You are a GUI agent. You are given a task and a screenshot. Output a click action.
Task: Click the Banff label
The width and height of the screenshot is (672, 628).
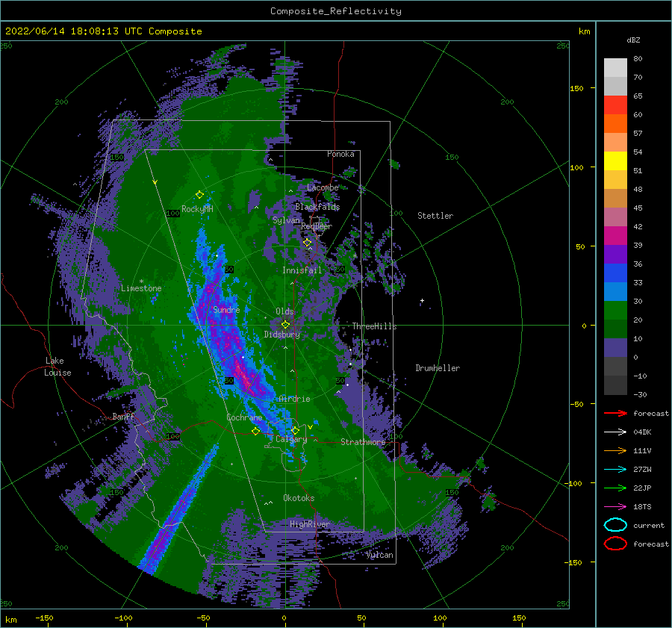coord(123,416)
